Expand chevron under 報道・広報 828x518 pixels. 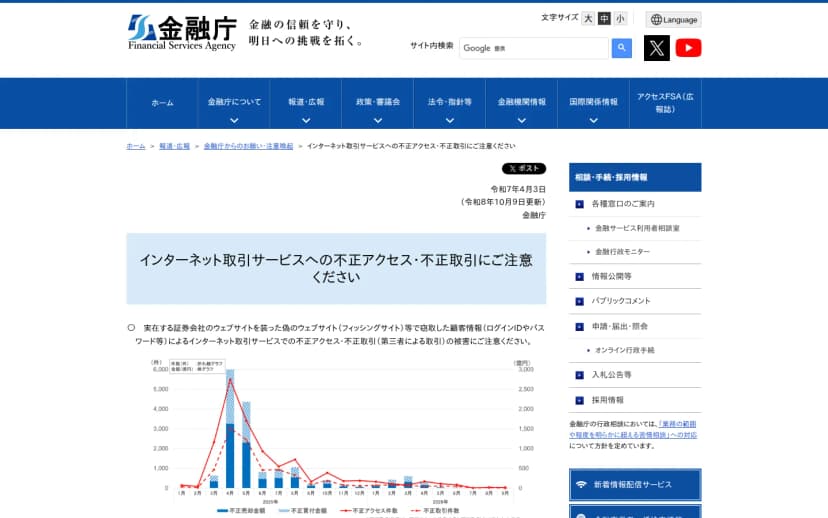click(x=306, y=120)
